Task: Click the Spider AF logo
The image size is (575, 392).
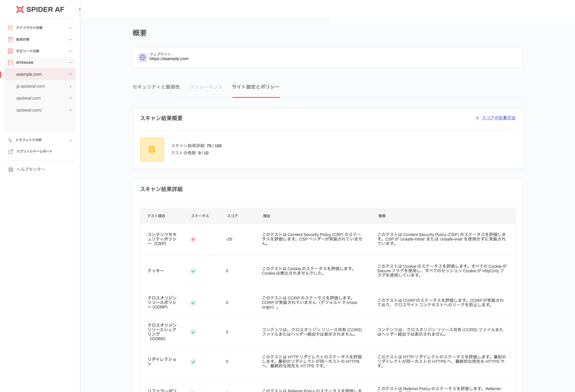Action: 40,9
